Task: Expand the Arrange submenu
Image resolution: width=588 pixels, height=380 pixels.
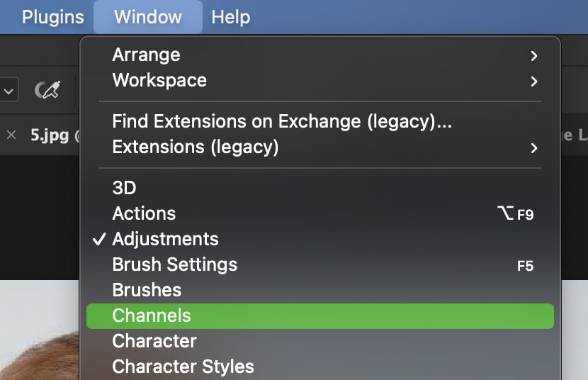Action: [320, 55]
